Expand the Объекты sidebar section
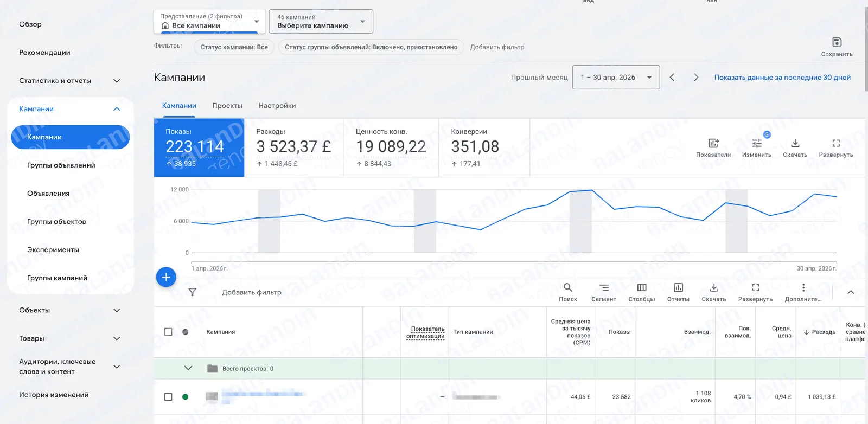Viewport: 868px width, 424px height. click(x=117, y=310)
